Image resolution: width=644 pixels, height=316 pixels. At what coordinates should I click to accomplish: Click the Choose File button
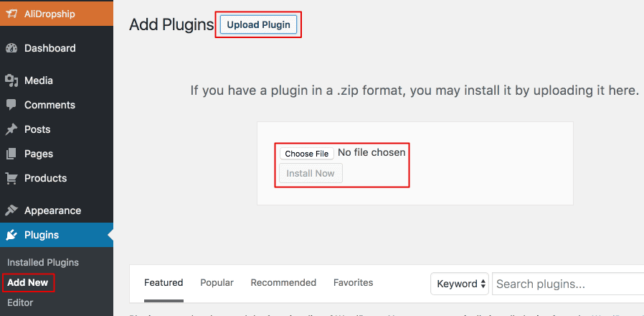tap(306, 153)
